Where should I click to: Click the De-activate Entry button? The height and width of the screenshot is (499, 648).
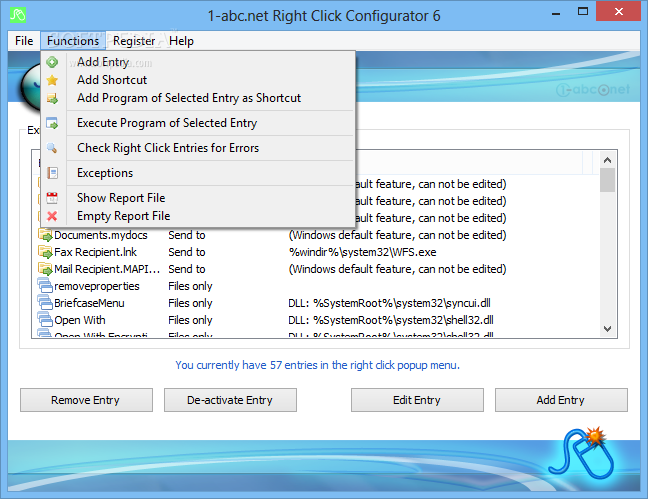(230, 400)
